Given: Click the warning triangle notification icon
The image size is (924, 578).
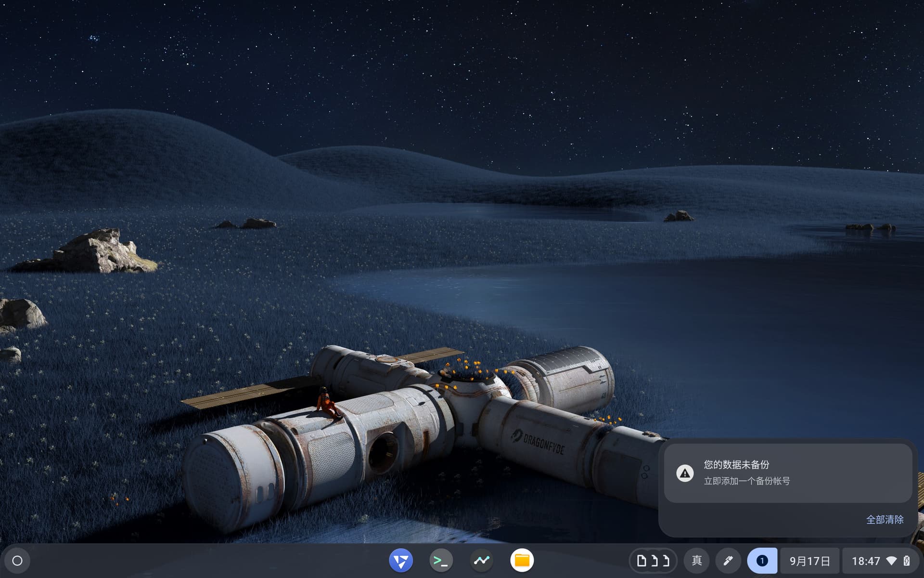Looking at the screenshot, I should (685, 473).
